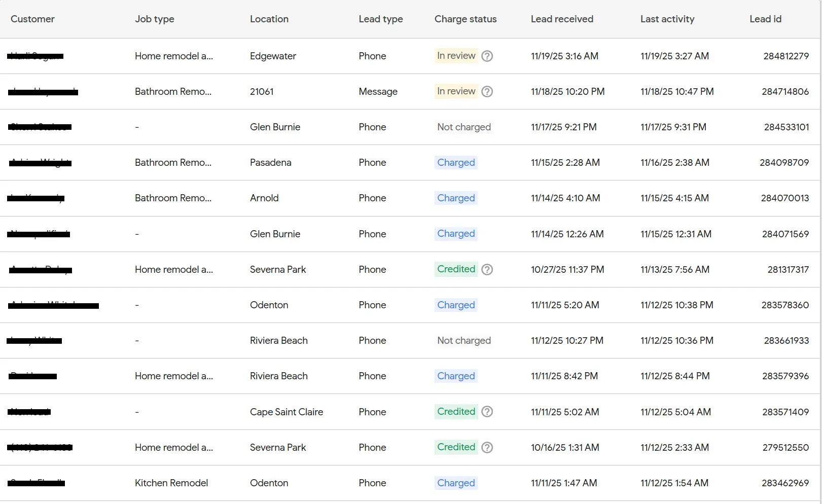The height and width of the screenshot is (504, 822).
Task: Click help icon next to In review for 21061
Action: coord(487,91)
